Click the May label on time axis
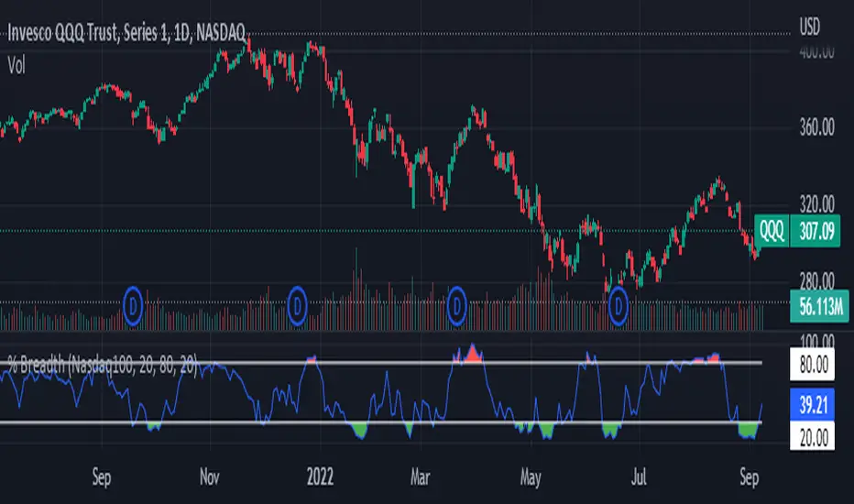The height and width of the screenshot is (504, 854). (x=531, y=478)
